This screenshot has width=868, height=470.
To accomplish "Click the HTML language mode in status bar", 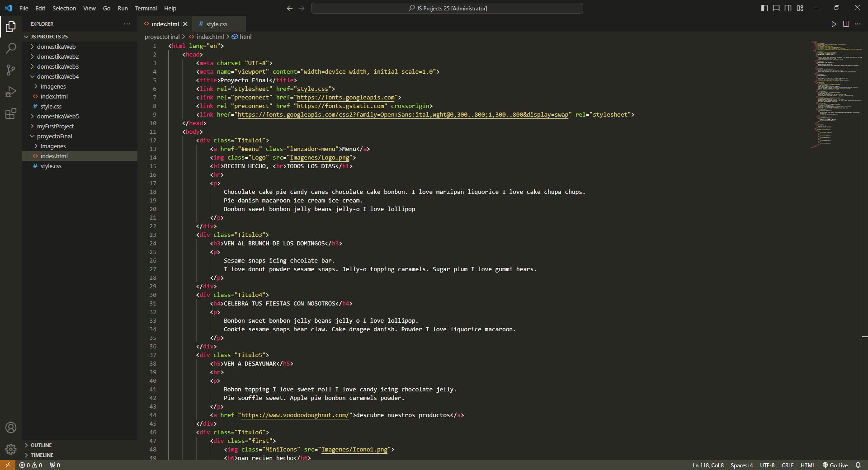I will (807, 465).
